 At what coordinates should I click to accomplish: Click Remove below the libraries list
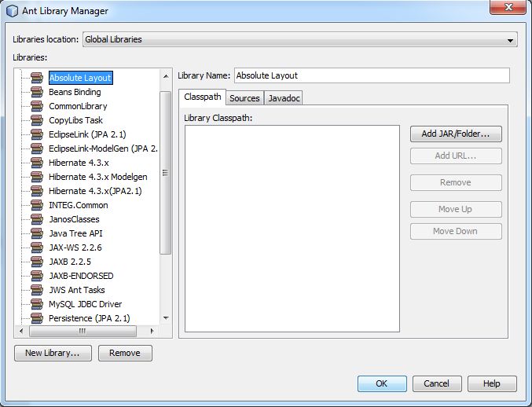[125, 353]
